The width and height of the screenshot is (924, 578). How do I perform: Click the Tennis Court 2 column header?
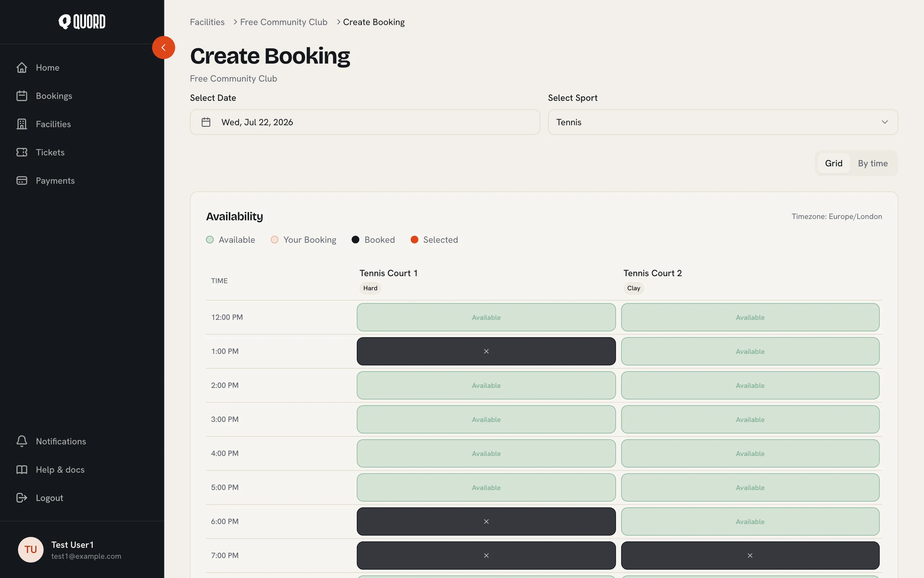pos(653,273)
